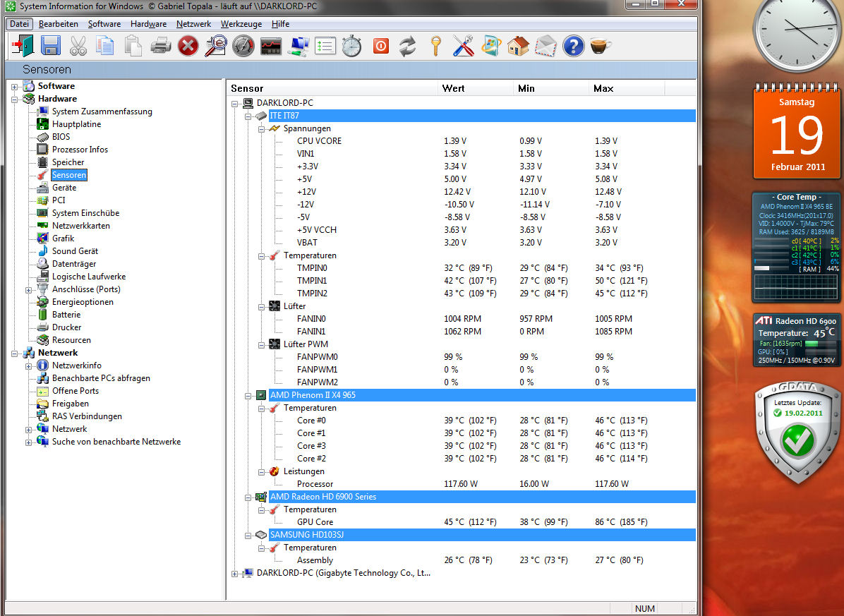Open the Datei menu
This screenshot has width=844, height=616.
tap(19, 24)
